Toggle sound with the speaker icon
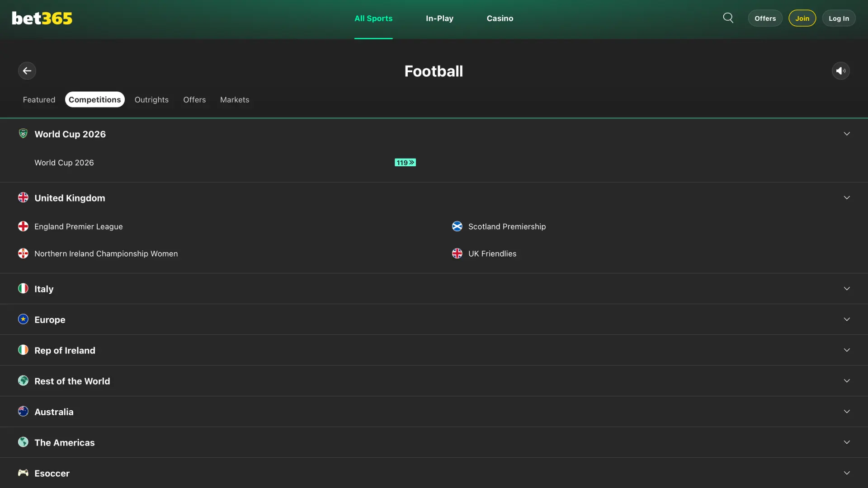The width and height of the screenshot is (868, 488). click(x=841, y=71)
